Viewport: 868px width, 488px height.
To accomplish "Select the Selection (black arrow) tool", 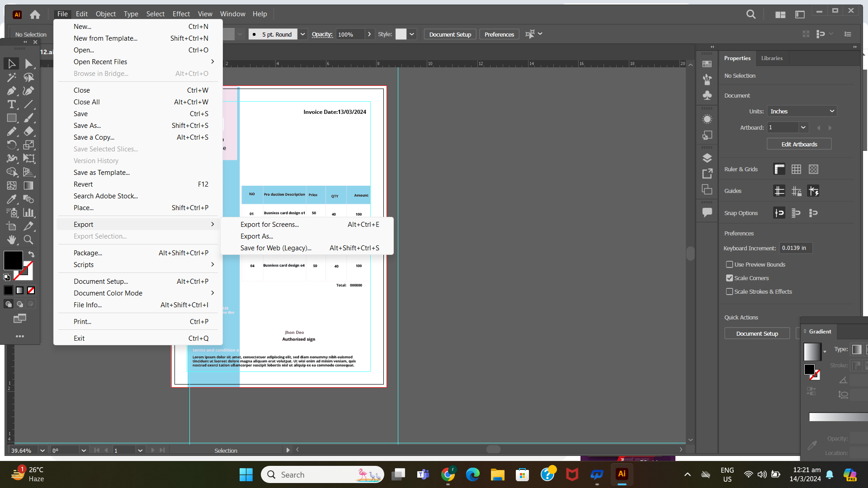I will [12, 64].
